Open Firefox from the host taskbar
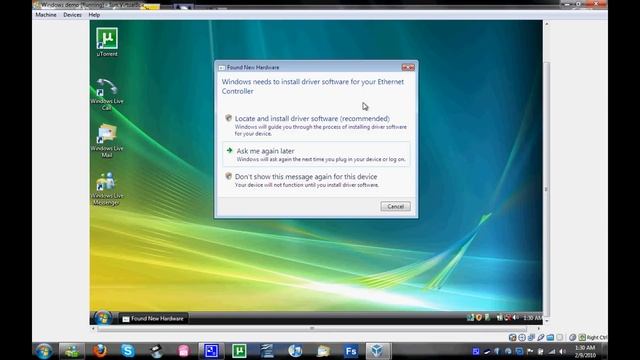Image resolution: width=640 pixels, height=360 pixels. coord(100,351)
